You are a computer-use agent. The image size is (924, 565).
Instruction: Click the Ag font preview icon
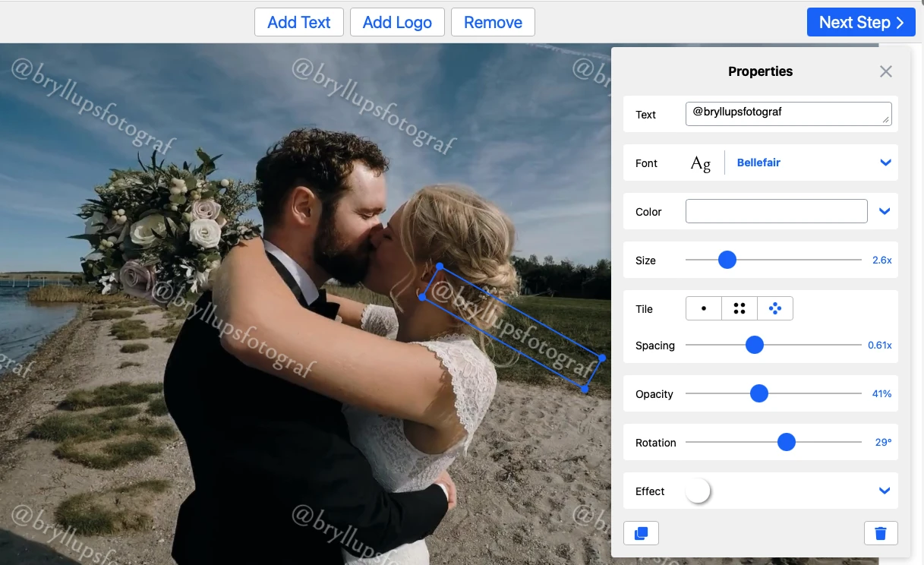tap(700, 163)
